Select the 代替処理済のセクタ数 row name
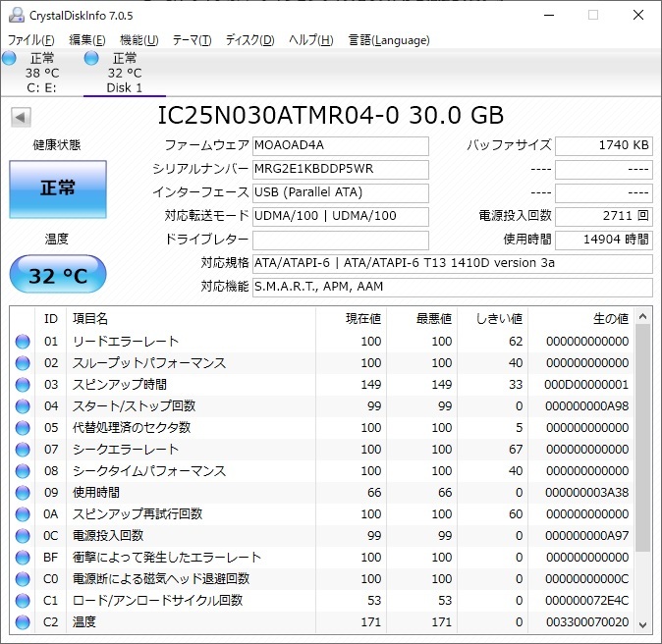 click(x=132, y=427)
